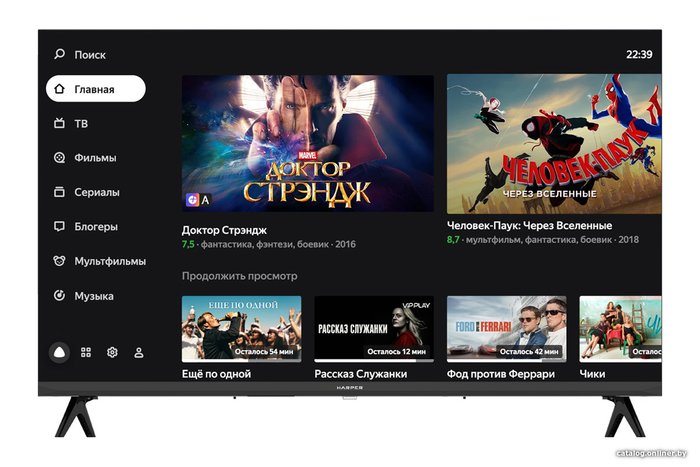Open the Доктор Стрэндж poster
The width and height of the screenshot is (700, 467).
pyautogui.click(x=308, y=143)
